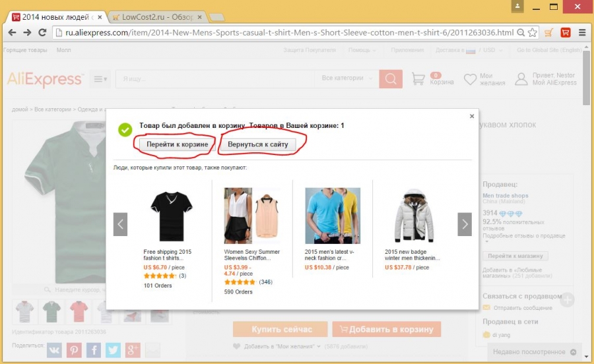The image size is (594, 364).
Task: Share product on Twitter
Action: pos(113,350)
